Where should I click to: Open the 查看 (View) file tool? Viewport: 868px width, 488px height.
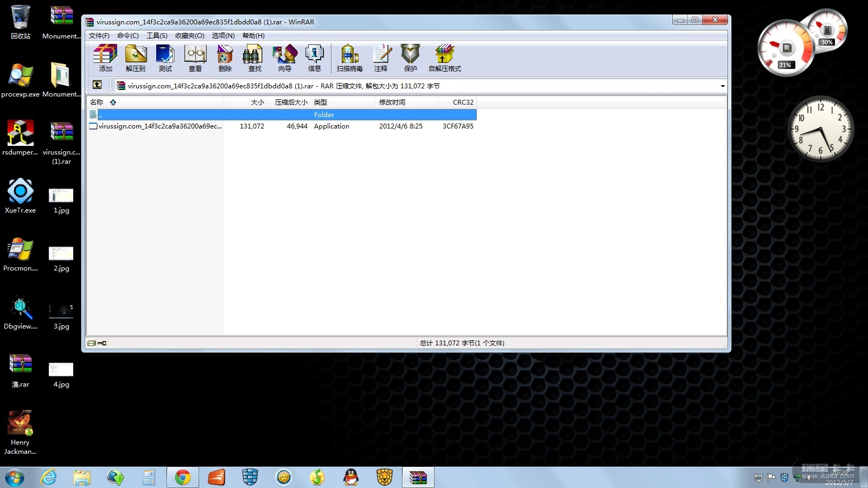195,58
